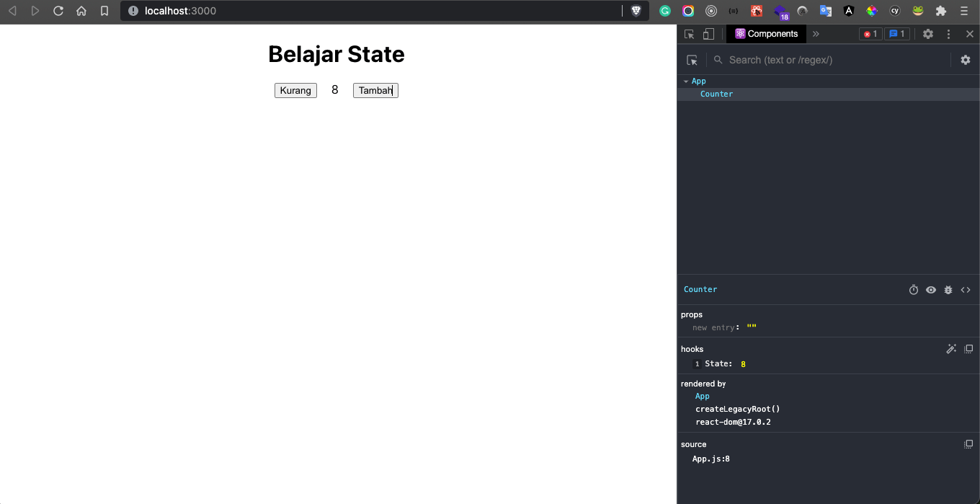Open DevTools settings gear
This screenshot has width=980, height=504.
click(928, 34)
